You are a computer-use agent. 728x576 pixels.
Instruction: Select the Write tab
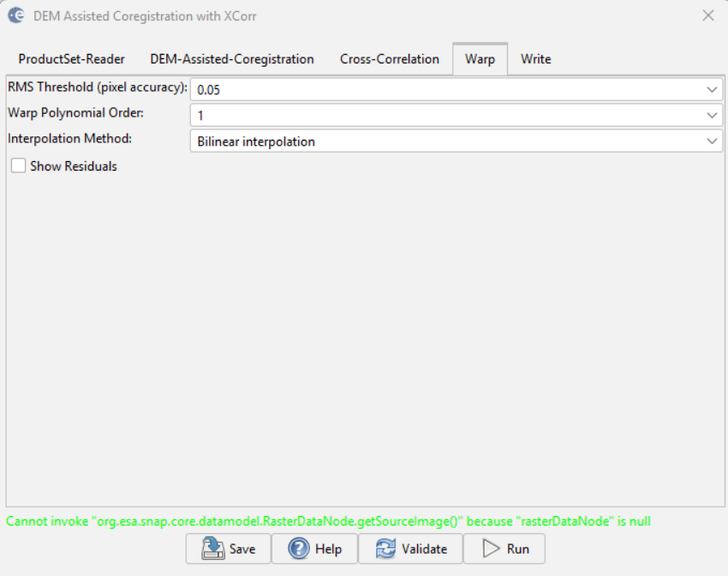(535, 59)
